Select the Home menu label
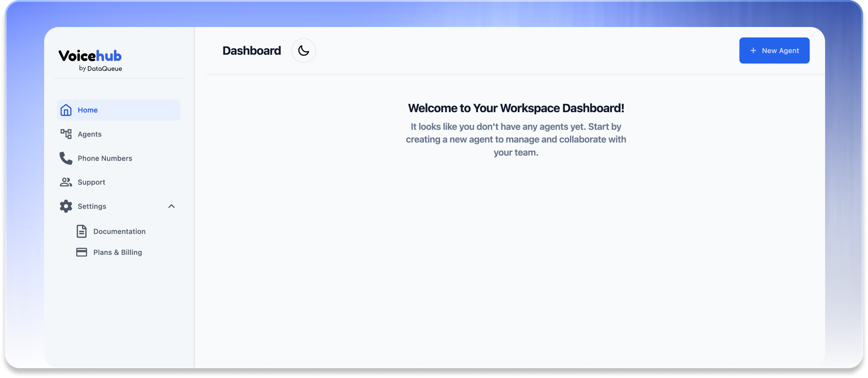Screen dimensions: 868x378 87,110
